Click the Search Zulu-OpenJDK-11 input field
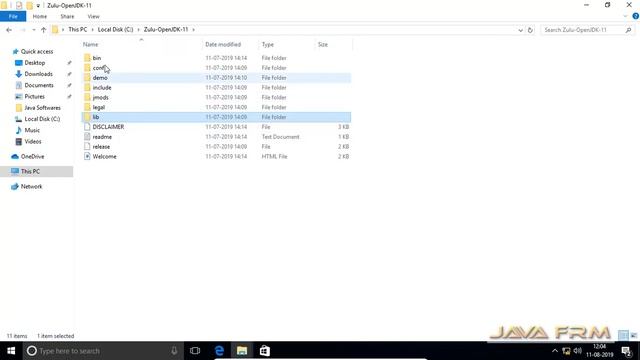 582,30
